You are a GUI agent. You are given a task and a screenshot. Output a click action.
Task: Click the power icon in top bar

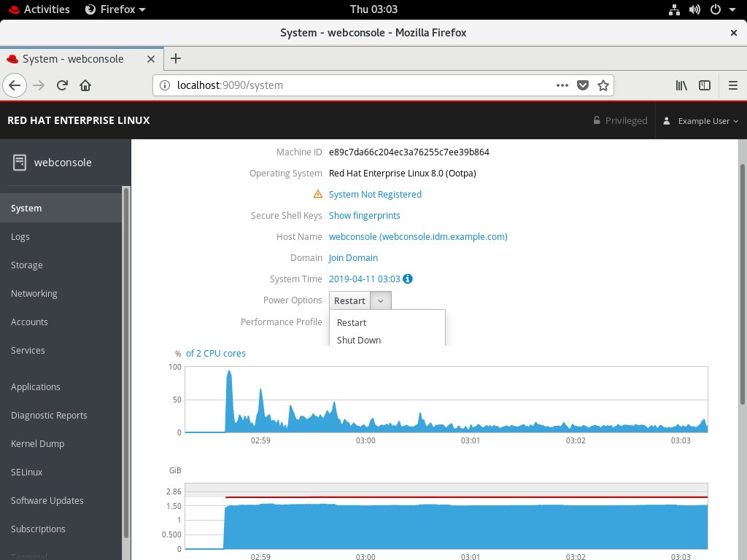click(x=716, y=9)
